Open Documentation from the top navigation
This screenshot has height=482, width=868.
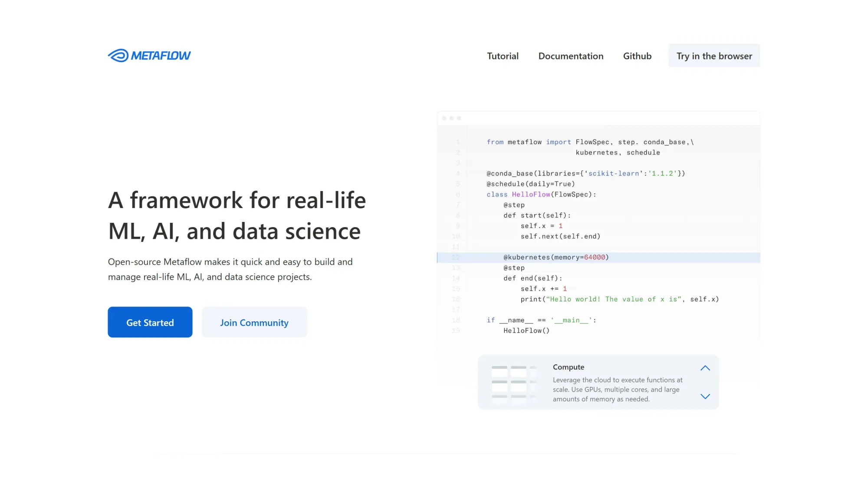click(x=571, y=56)
